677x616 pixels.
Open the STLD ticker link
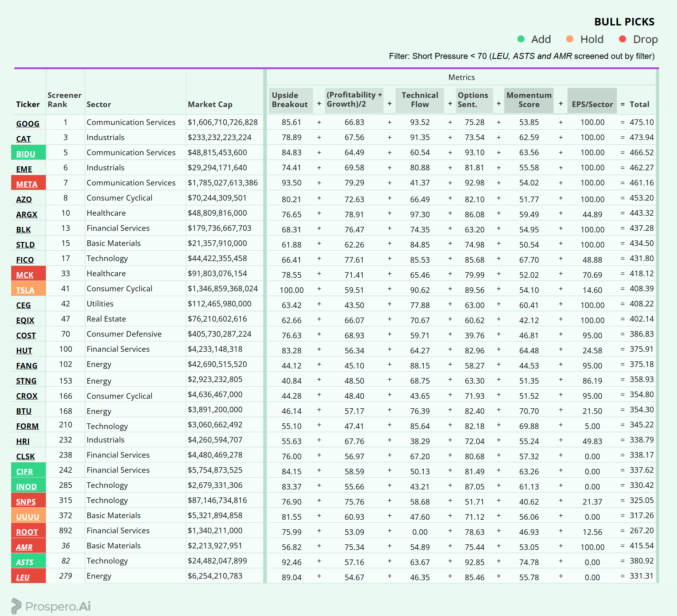tap(25, 245)
